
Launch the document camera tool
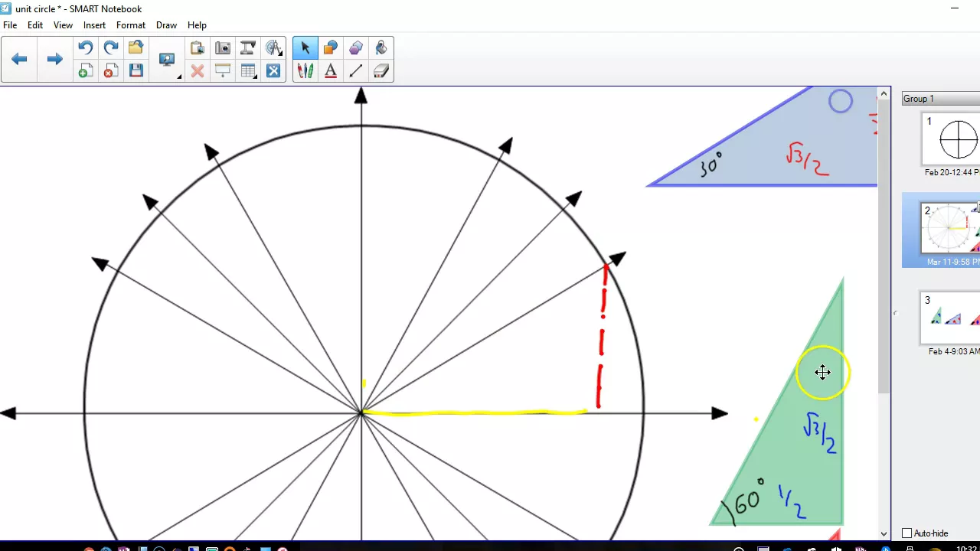[x=247, y=47]
